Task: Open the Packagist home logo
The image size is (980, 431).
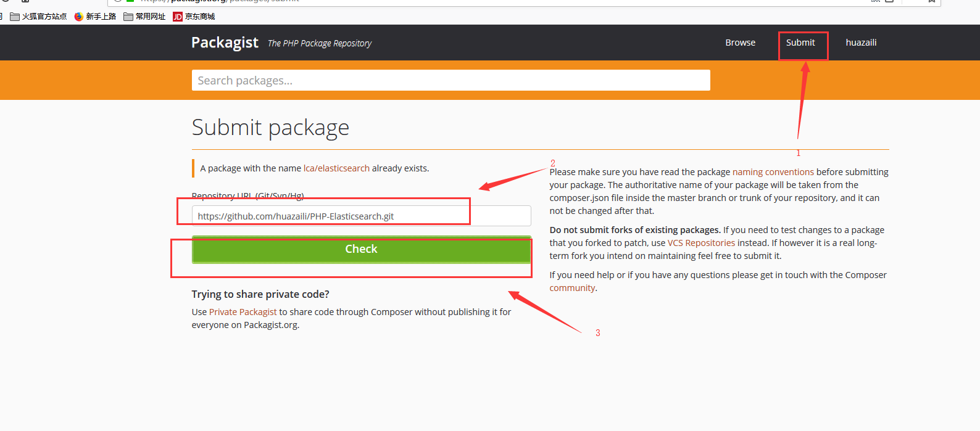Action: click(225, 43)
